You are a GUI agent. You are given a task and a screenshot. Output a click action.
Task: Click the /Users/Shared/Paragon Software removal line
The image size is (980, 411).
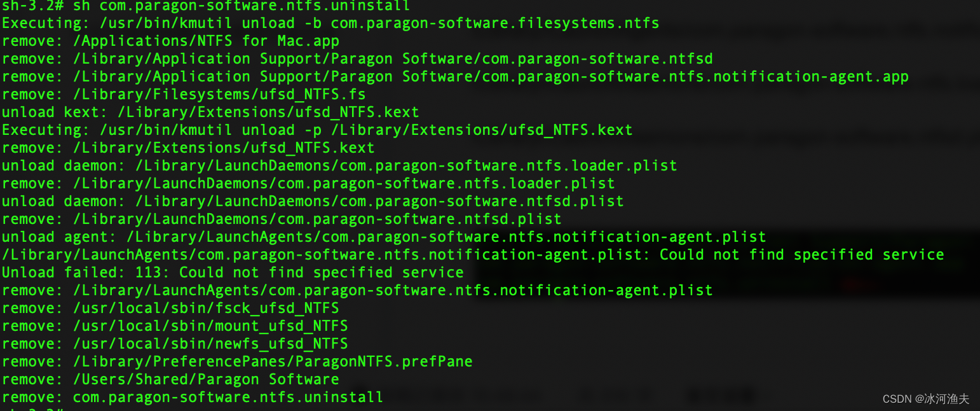pos(170,380)
